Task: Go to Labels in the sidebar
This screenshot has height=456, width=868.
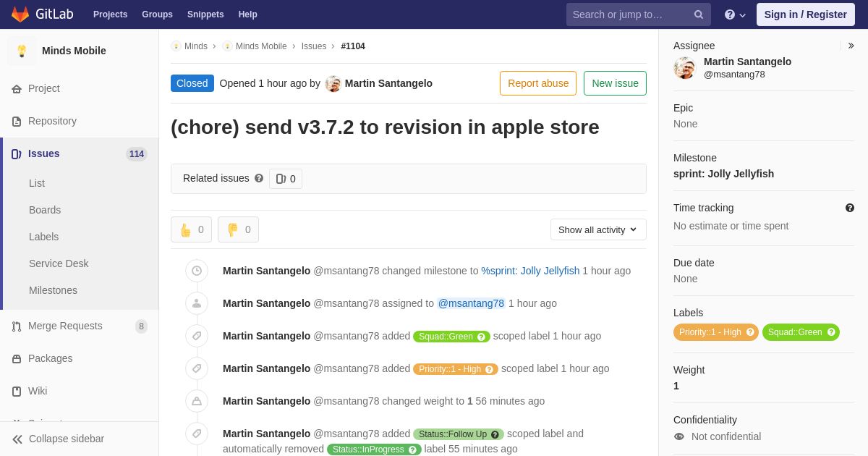Action: point(44,237)
